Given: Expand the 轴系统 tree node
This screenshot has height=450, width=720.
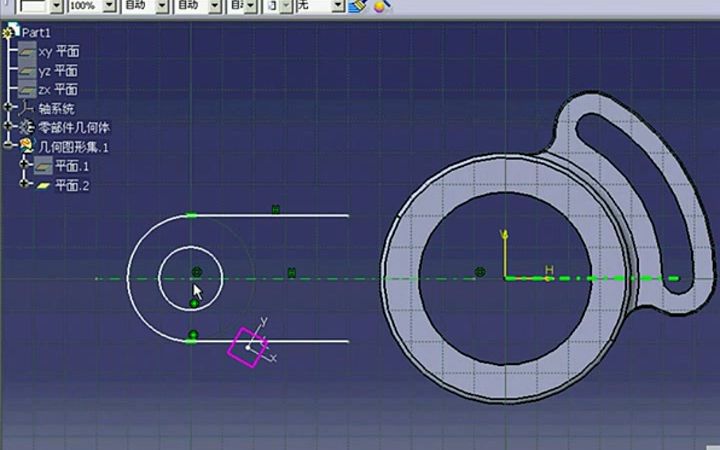Looking at the screenshot, I should (8, 107).
